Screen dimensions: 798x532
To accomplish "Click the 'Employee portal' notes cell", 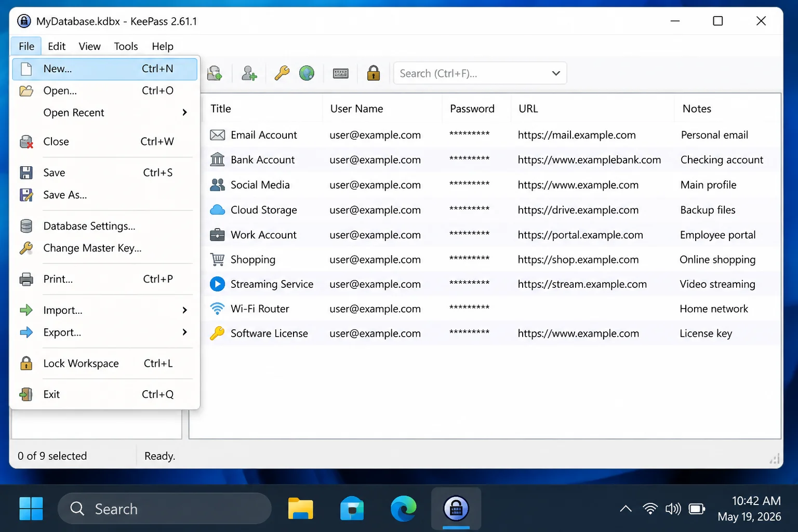I will pyautogui.click(x=717, y=235).
